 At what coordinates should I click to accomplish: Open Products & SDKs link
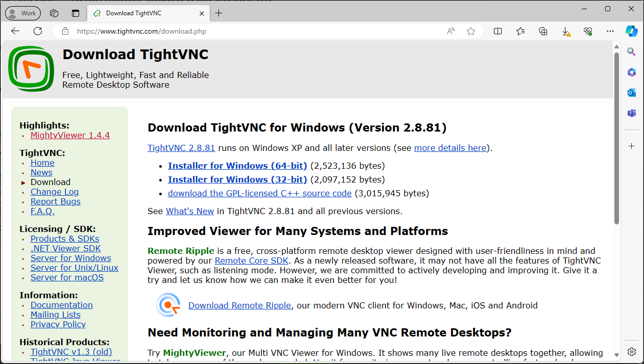(x=65, y=239)
